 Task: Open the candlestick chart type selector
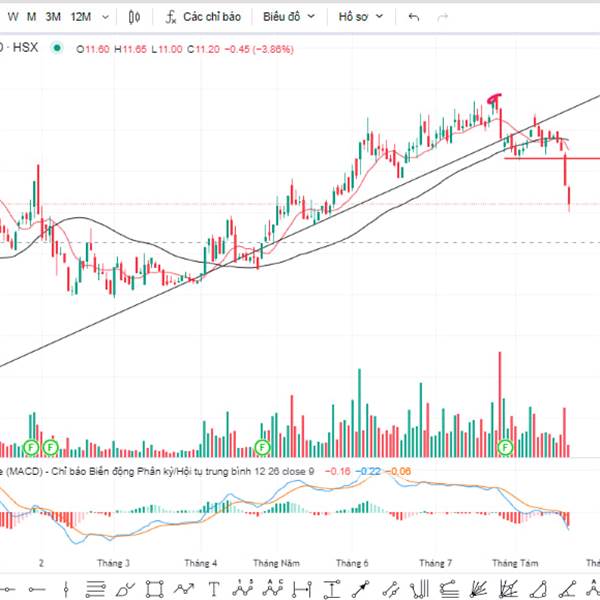tap(134, 17)
